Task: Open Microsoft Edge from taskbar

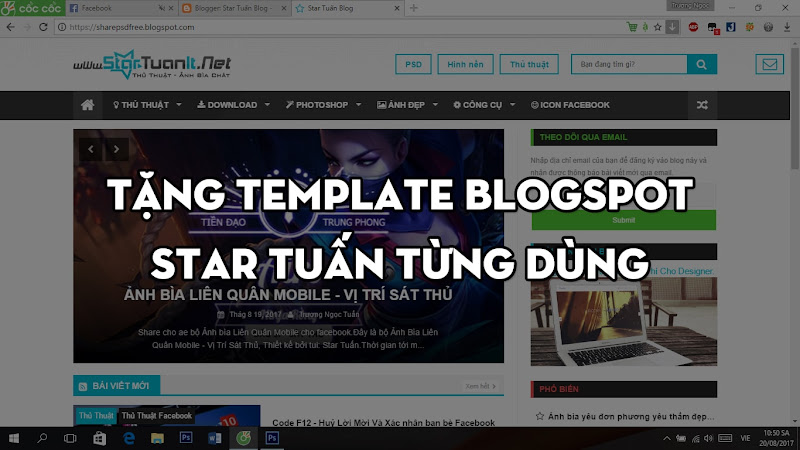Action: 129,438
